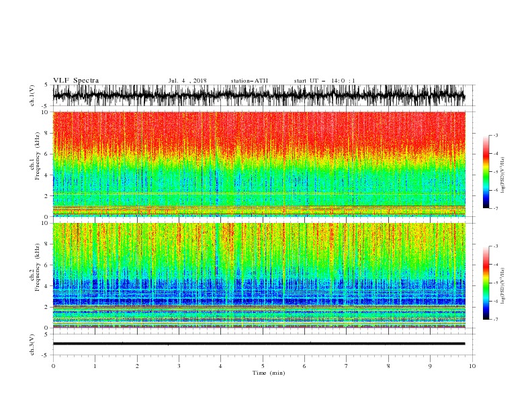The image size is (532, 411).
Task: Click time-axis tick label "10" at right end
Action: (472, 366)
